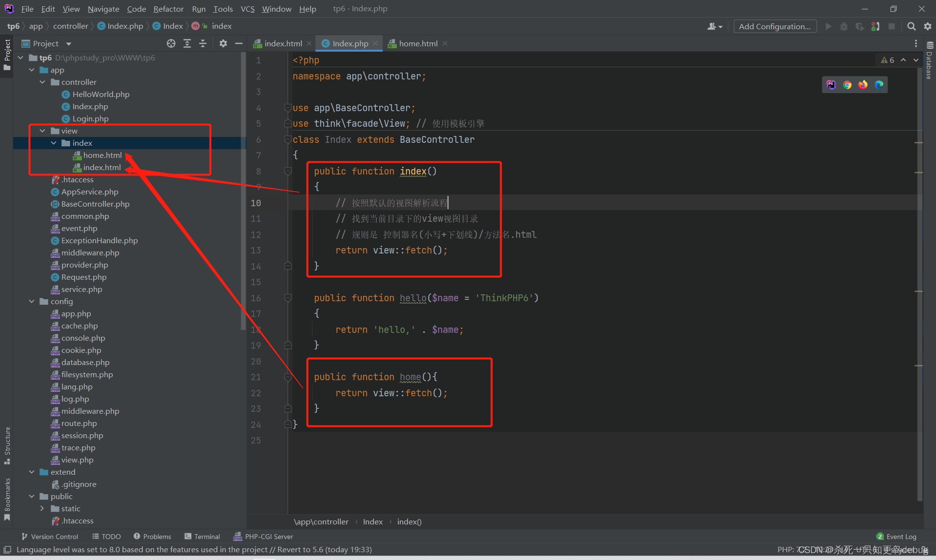Open Project tool window stripe button
The image size is (936, 560).
tap(7, 55)
